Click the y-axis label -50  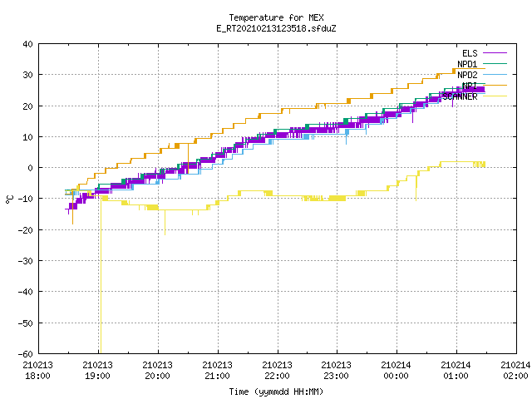(25, 323)
